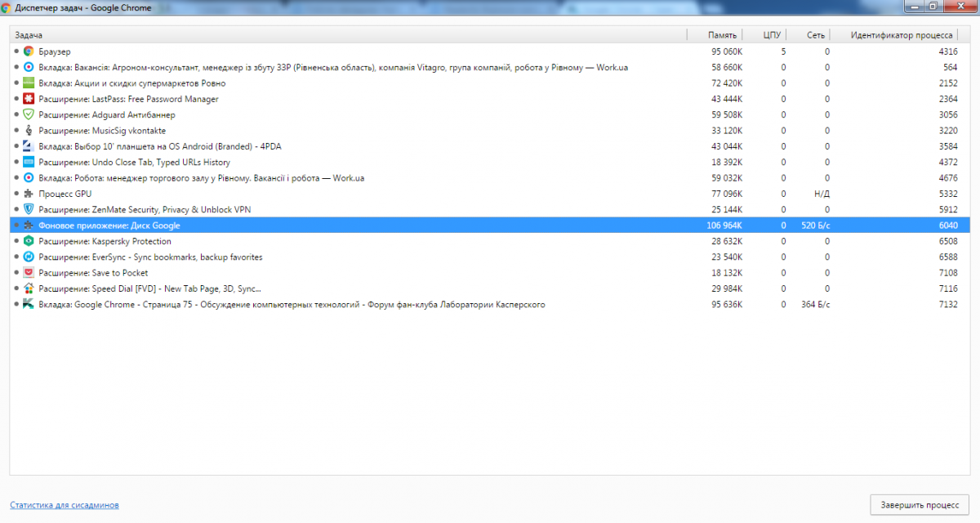980x523 pixels.
Task: Click the 18 392K memory value
Action: (x=727, y=162)
